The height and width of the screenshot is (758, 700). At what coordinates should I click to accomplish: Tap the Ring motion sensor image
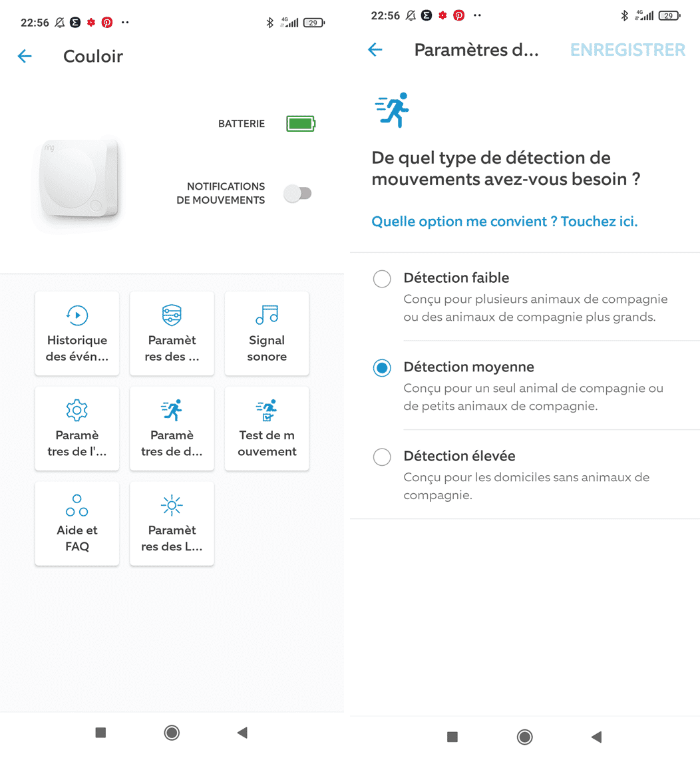point(79,180)
